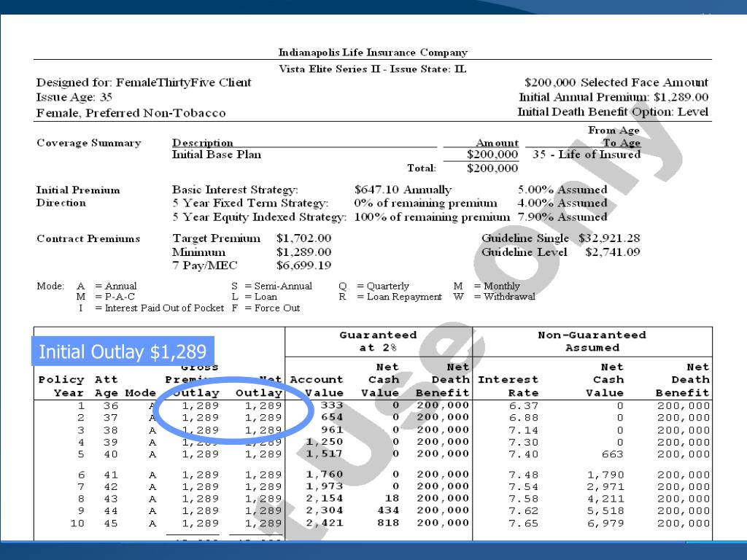
Task: Click the 'Guaranteed at 2%' column header
Action: (x=379, y=341)
